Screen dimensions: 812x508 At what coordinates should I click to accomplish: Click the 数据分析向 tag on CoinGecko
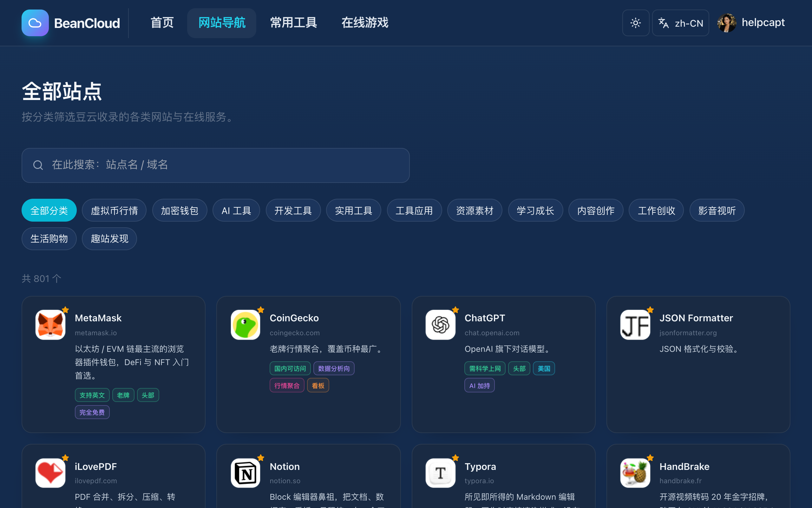[334, 369]
